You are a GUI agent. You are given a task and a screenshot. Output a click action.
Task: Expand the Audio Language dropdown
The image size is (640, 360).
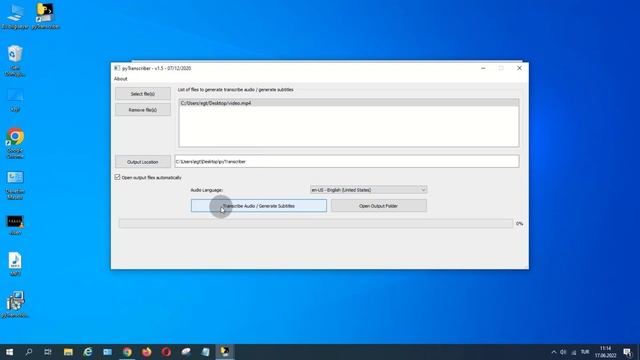coord(369,190)
